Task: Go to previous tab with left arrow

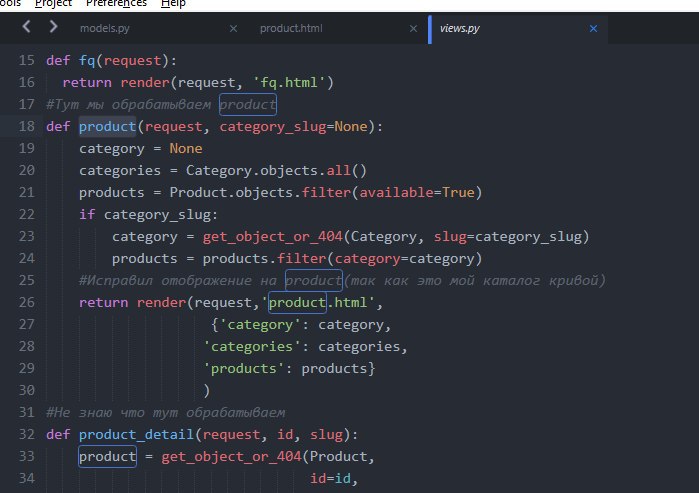Action: pyautogui.click(x=26, y=27)
